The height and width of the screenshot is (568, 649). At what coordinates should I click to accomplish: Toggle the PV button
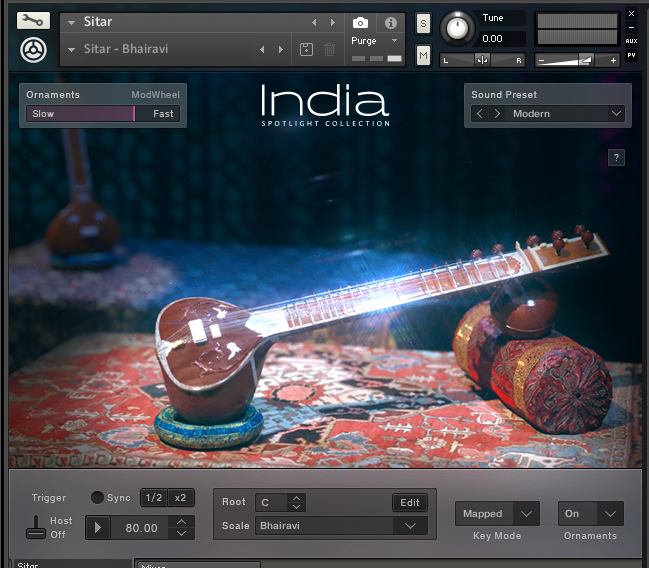pos(631,55)
